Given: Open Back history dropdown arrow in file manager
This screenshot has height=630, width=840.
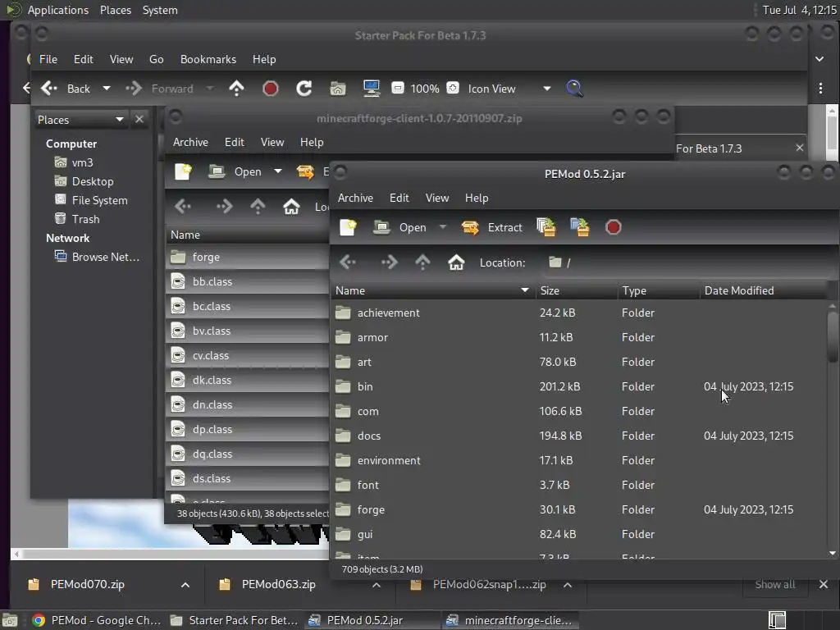Looking at the screenshot, I should tap(107, 89).
